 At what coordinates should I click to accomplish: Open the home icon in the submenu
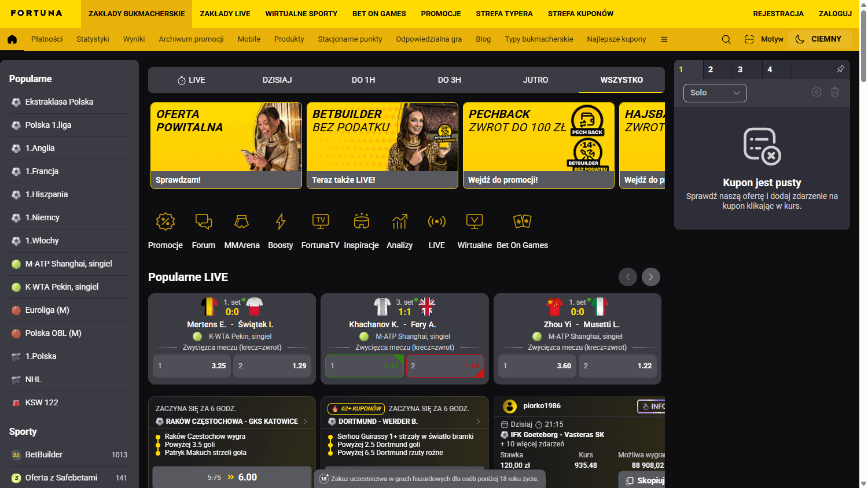(x=12, y=39)
